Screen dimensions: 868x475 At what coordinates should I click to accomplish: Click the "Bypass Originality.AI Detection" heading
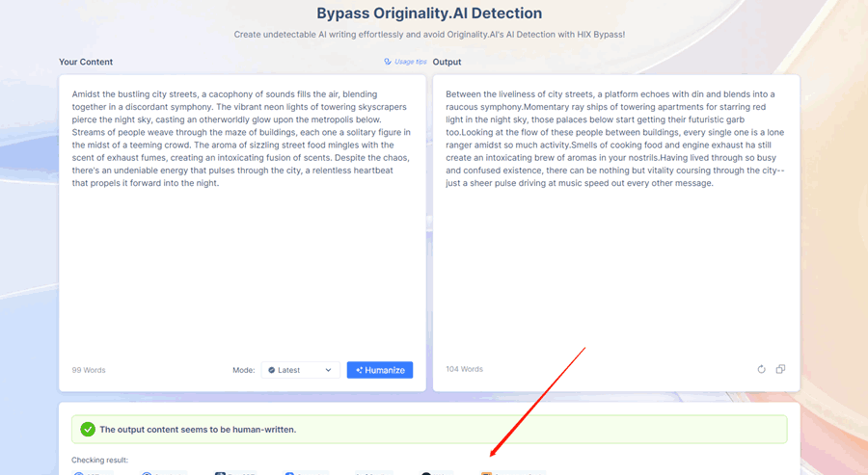(429, 13)
